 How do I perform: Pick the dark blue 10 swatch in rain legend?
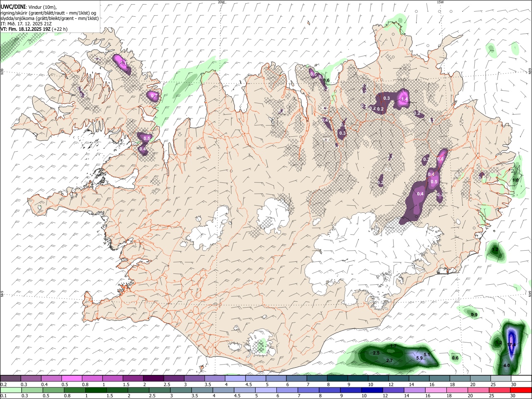coord(371,390)
